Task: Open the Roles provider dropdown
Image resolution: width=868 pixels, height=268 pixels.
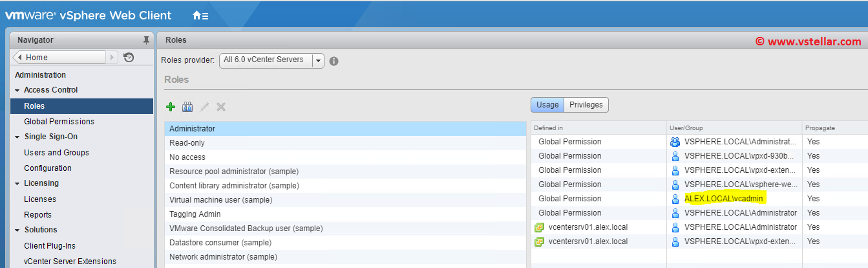Action: coord(317,60)
